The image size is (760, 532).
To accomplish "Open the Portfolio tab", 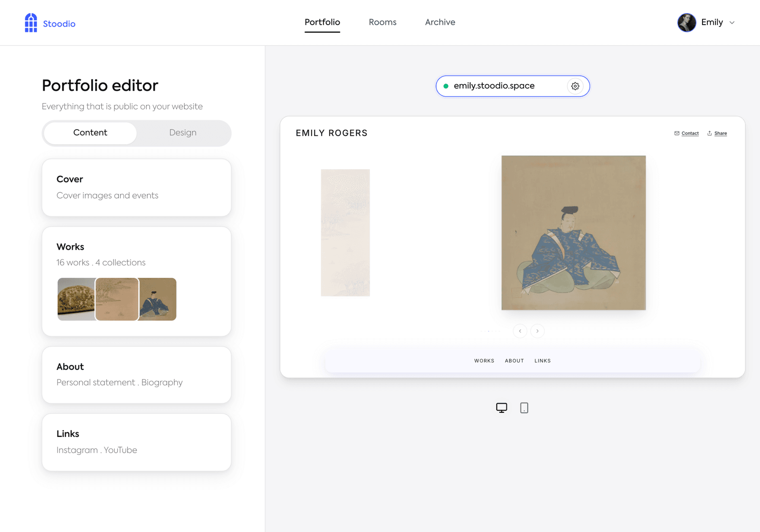I will (322, 22).
